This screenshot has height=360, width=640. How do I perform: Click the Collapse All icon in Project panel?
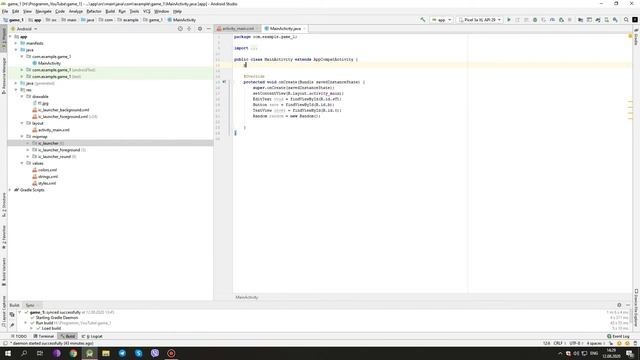(x=189, y=29)
